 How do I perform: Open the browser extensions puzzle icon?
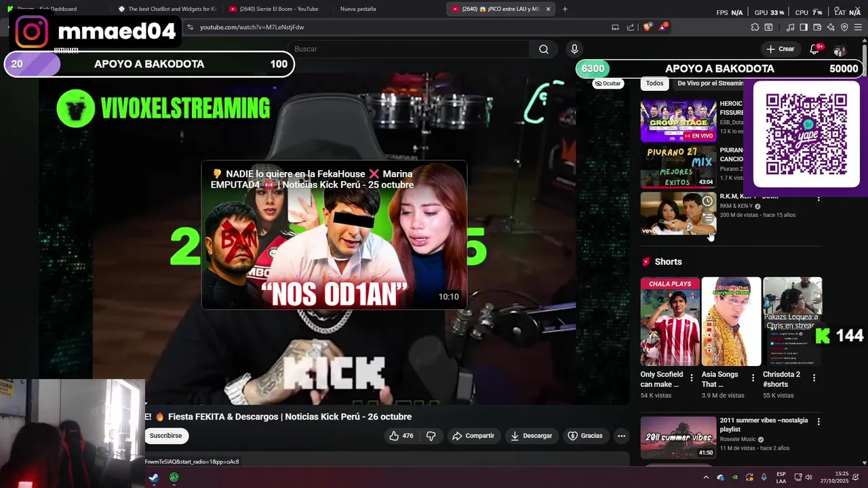pos(755,27)
